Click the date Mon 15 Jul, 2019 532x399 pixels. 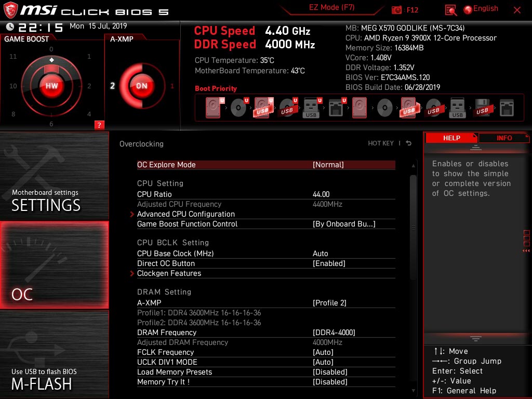click(98, 26)
